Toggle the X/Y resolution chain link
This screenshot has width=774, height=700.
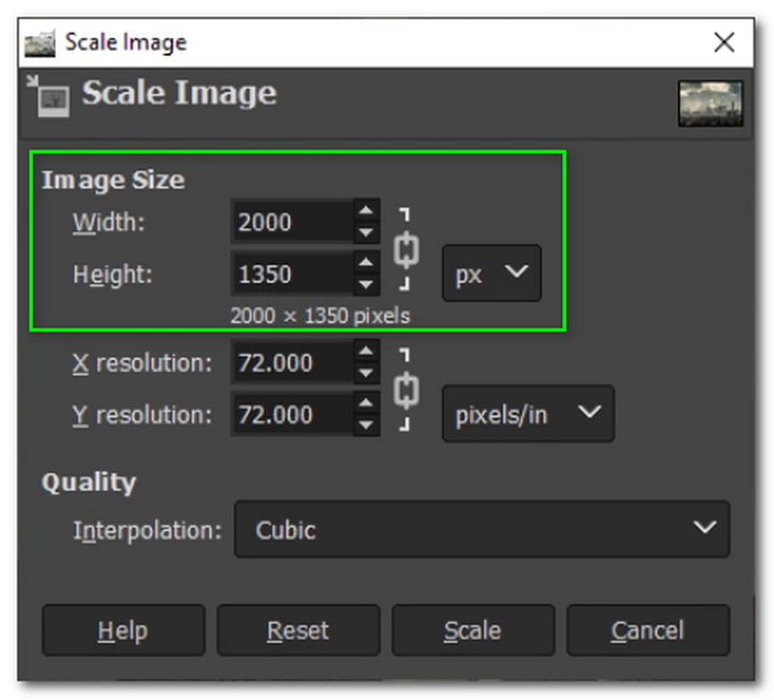pyautogui.click(x=406, y=390)
